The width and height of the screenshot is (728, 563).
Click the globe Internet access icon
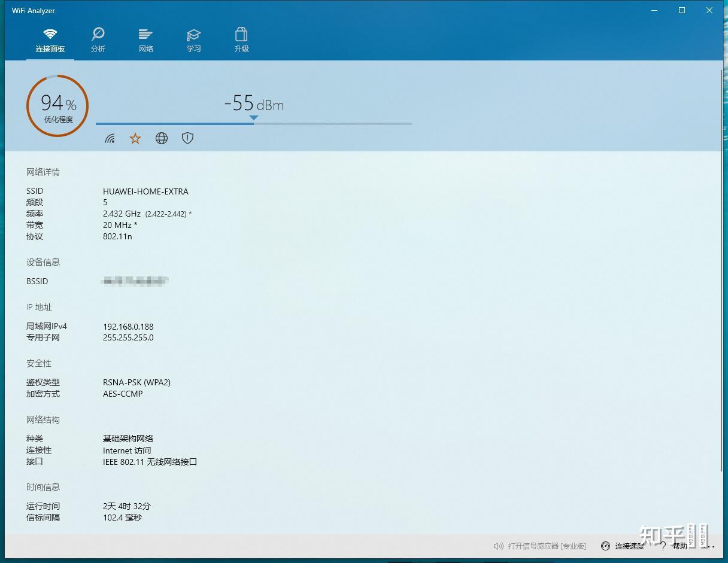161,138
